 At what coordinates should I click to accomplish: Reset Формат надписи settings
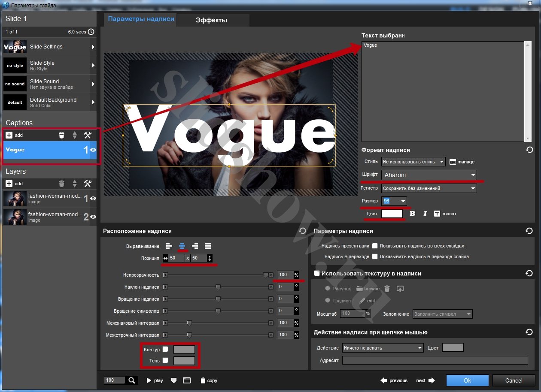click(x=529, y=150)
